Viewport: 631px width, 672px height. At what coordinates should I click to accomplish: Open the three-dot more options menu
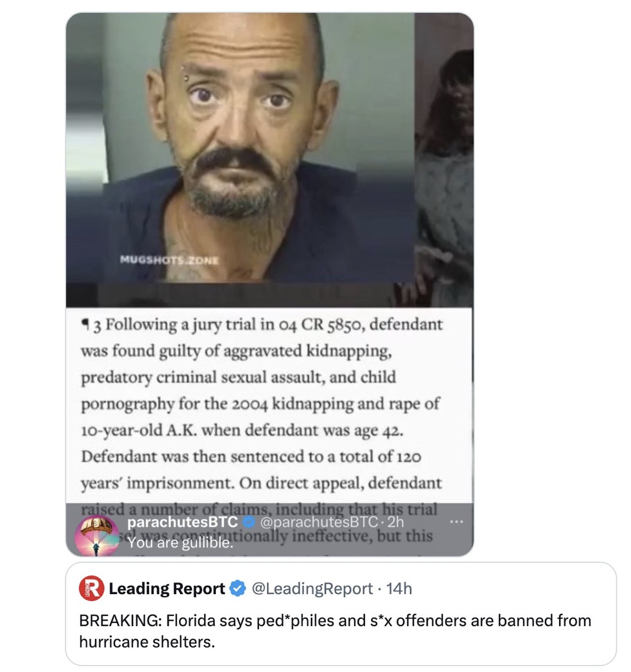[456, 522]
